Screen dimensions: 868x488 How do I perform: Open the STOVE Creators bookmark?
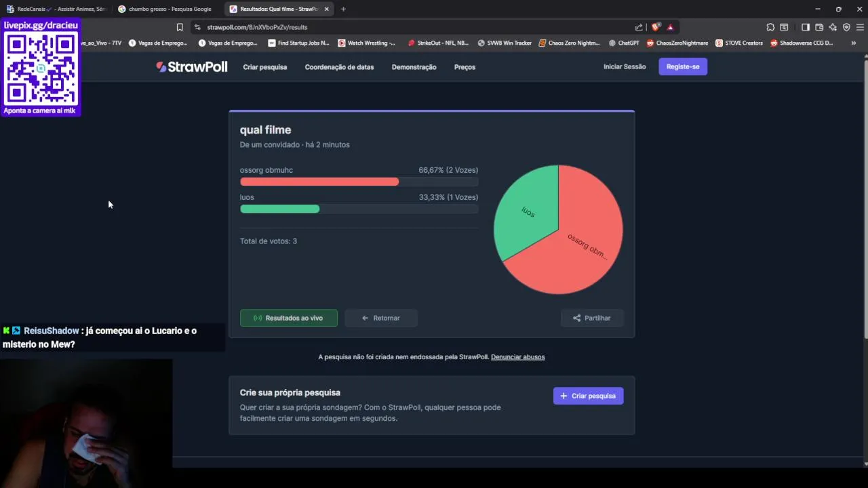click(x=739, y=43)
